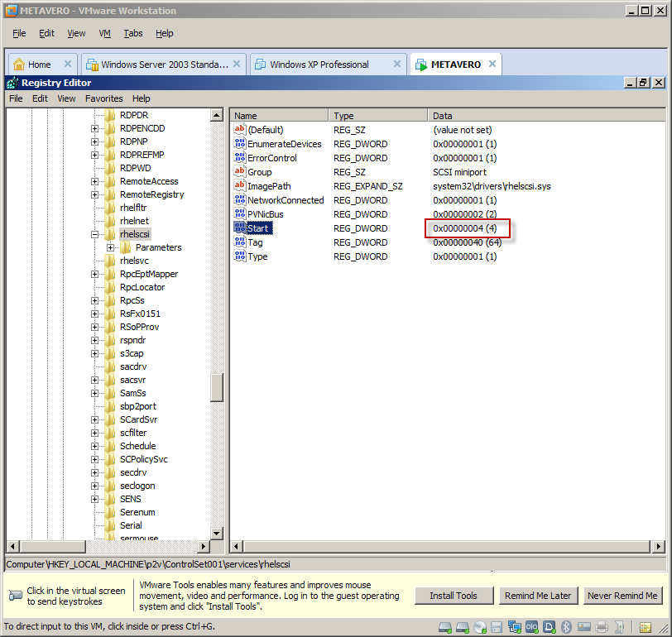The width and height of the screenshot is (672, 637).
Task: Select the NetworkConnected value
Action: [286, 200]
